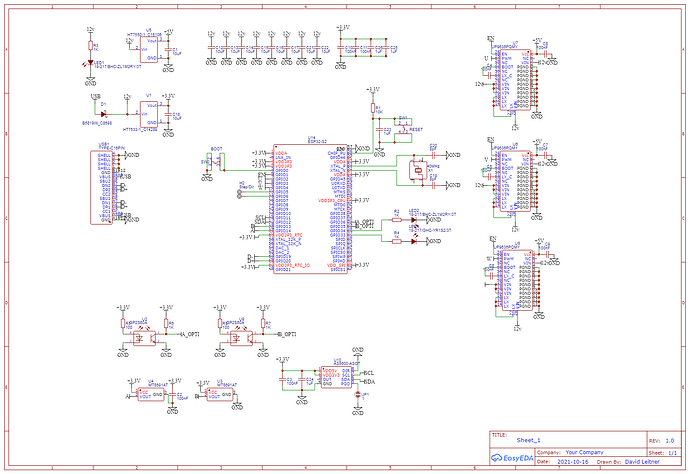Click capacitor C24 1uF near AS5600

(x=302, y=378)
